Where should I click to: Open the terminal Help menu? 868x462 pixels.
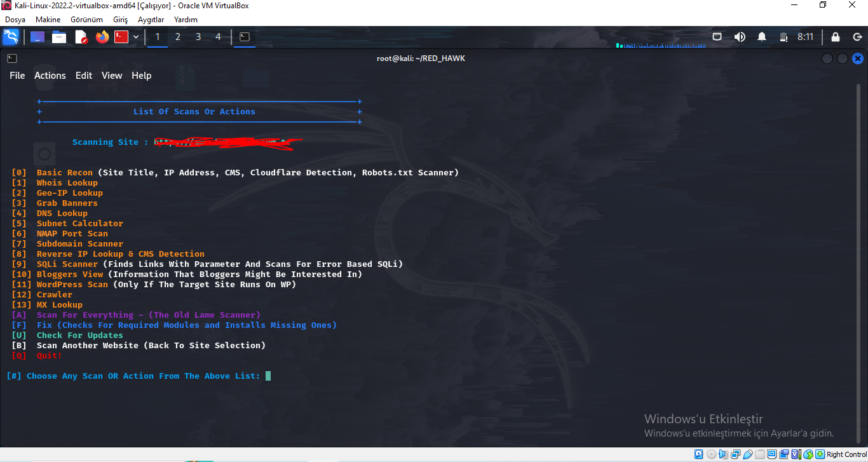(x=142, y=76)
